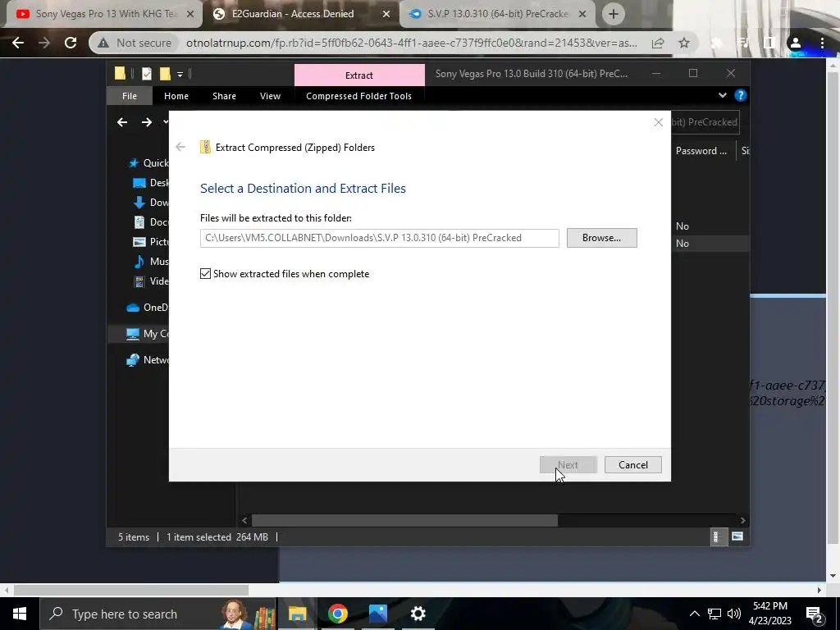This screenshot has width=840, height=630.
Task: Open Explorer help question mark icon
Action: tap(741, 95)
